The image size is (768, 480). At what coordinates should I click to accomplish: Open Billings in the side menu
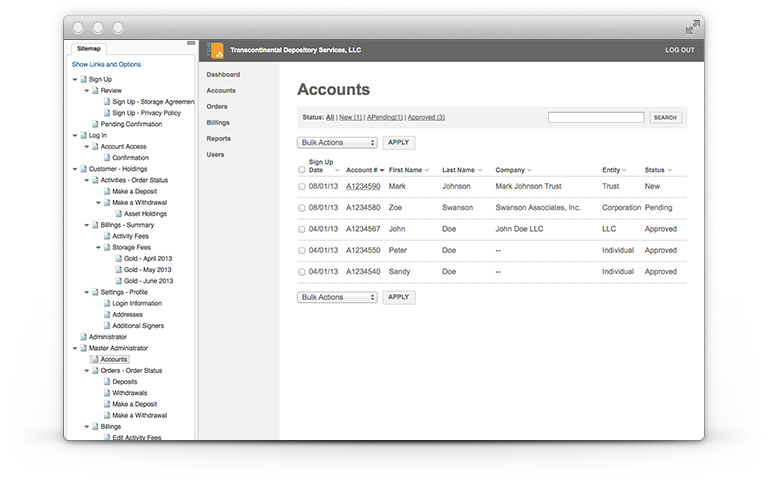coord(218,122)
